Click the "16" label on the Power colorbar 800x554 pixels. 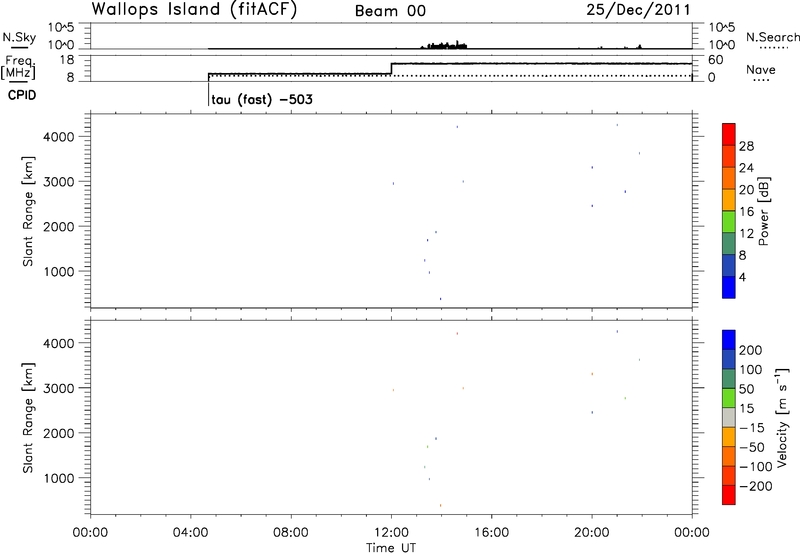[x=746, y=212]
